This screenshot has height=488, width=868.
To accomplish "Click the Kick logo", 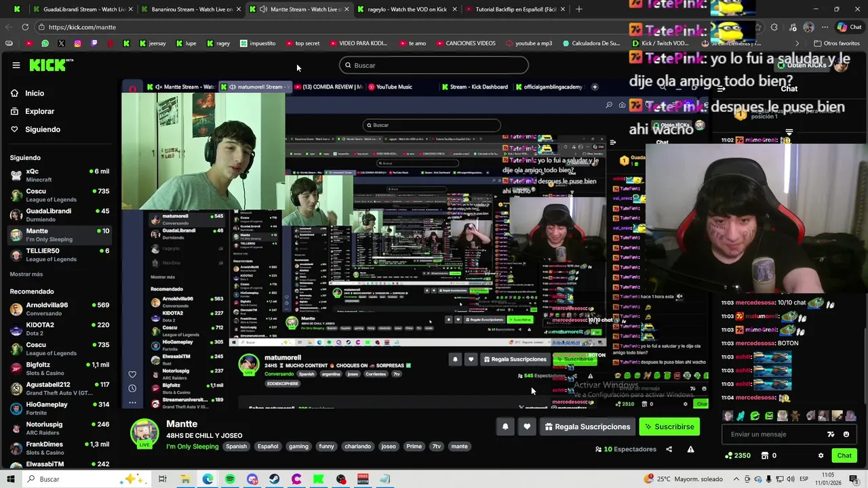I will pyautogui.click(x=52, y=65).
